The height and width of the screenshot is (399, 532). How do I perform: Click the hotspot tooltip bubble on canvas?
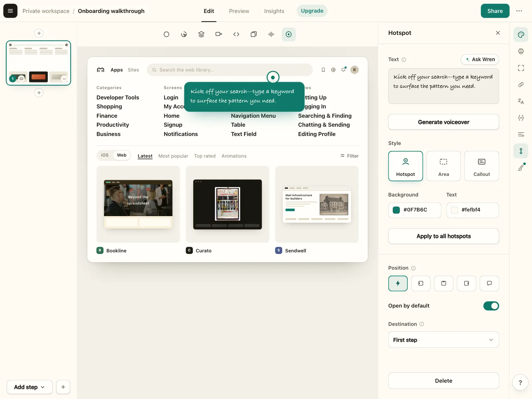tap(244, 97)
